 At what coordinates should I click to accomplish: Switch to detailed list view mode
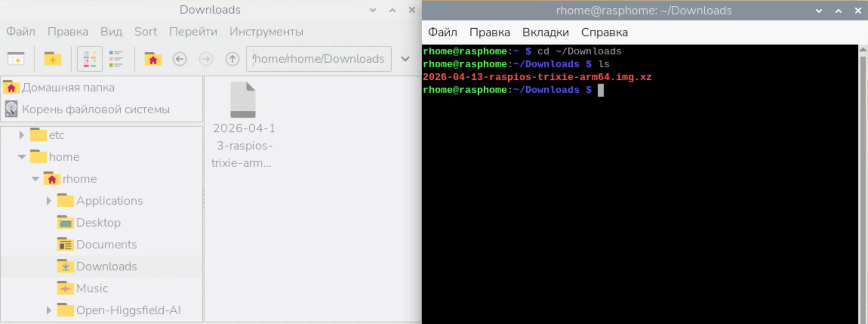tap(116, 59)
